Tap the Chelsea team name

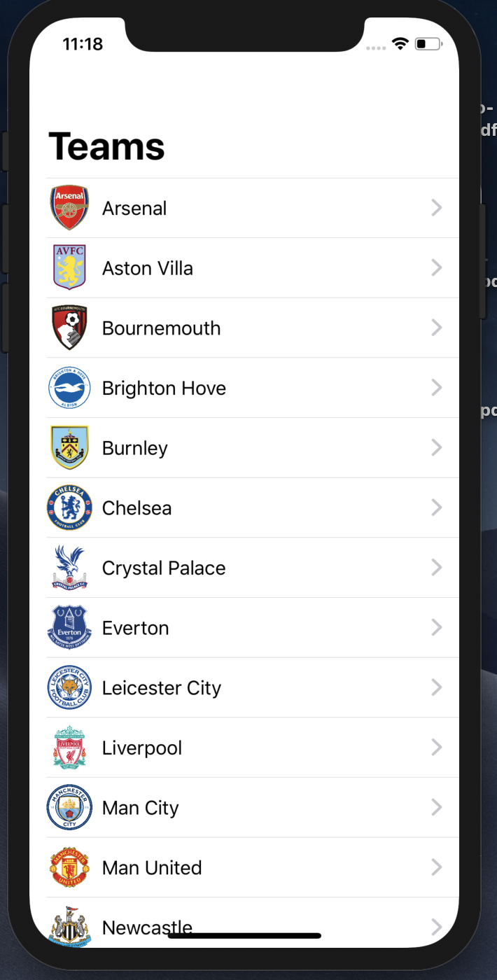pyautogui.click(x=136, y=508)
